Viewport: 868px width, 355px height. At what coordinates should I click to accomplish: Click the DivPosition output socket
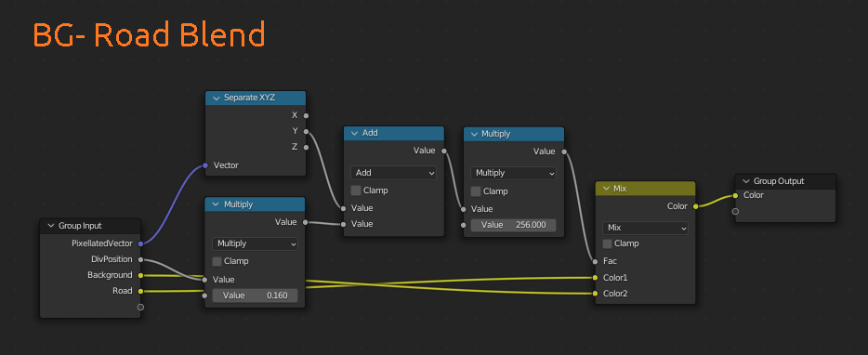click(140, 259)
